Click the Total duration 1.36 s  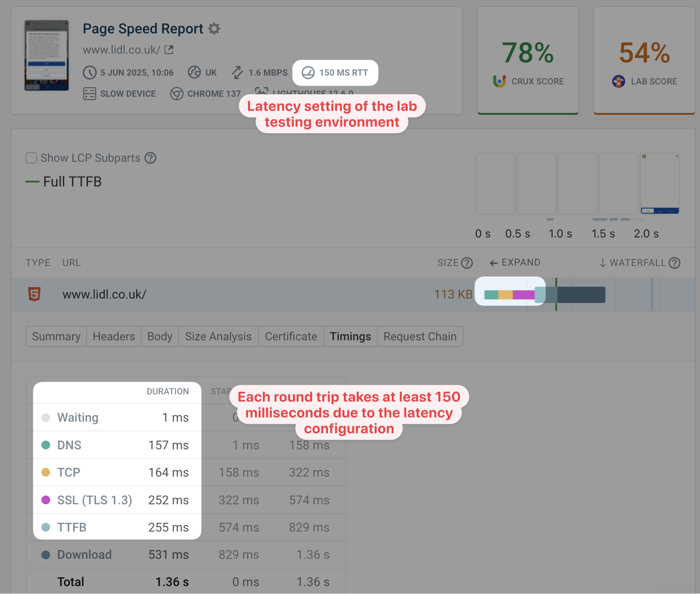[172, 582]
